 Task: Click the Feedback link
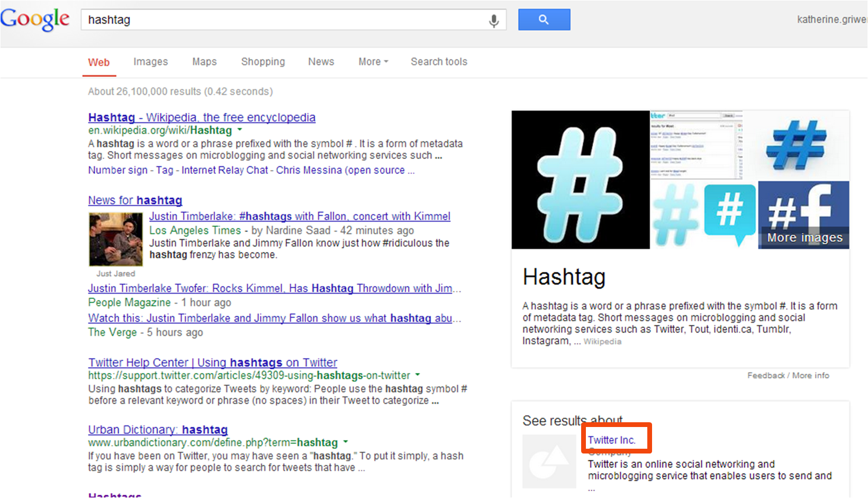pyautogui.click(x=766, y=375)
